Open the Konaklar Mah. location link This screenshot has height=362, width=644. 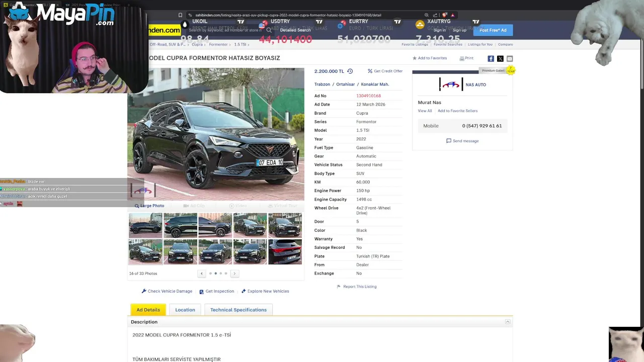pos(375,84)
